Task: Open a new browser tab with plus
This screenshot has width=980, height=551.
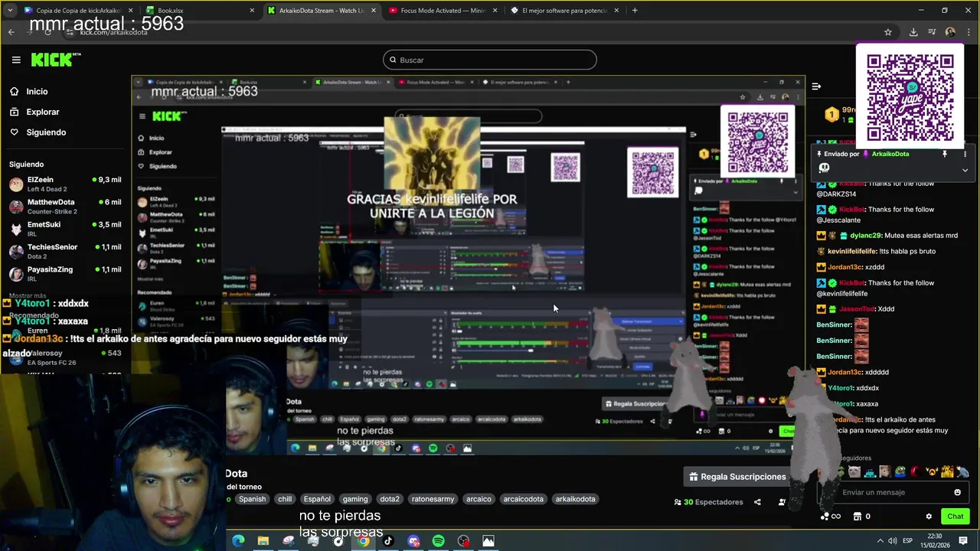Action: click(x=635, y=11)
